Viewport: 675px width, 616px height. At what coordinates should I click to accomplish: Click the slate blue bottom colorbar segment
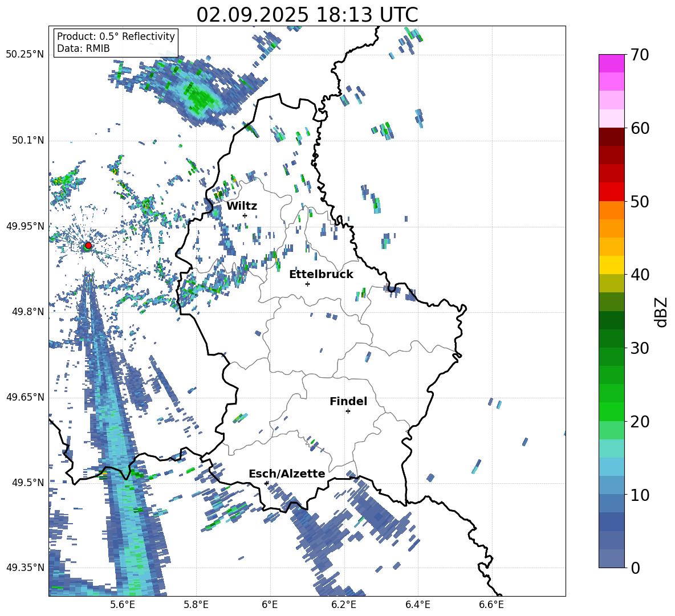[x=611, y=558]
